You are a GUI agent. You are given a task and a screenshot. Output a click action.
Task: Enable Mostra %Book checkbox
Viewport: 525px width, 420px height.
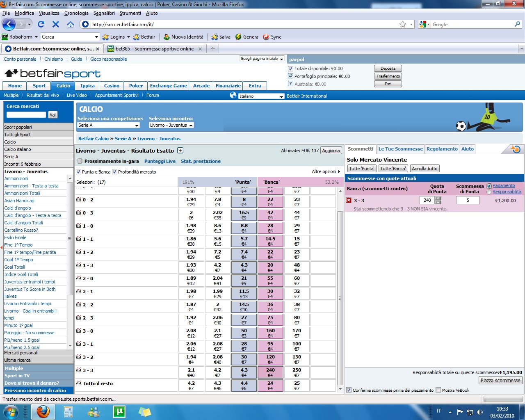(x=438, y=390)
